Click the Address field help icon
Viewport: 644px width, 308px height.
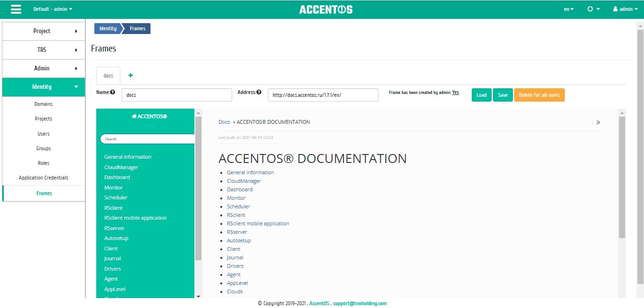259,93
